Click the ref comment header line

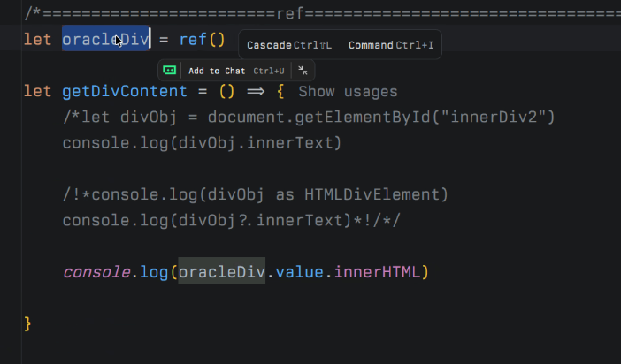pos(322,13)
